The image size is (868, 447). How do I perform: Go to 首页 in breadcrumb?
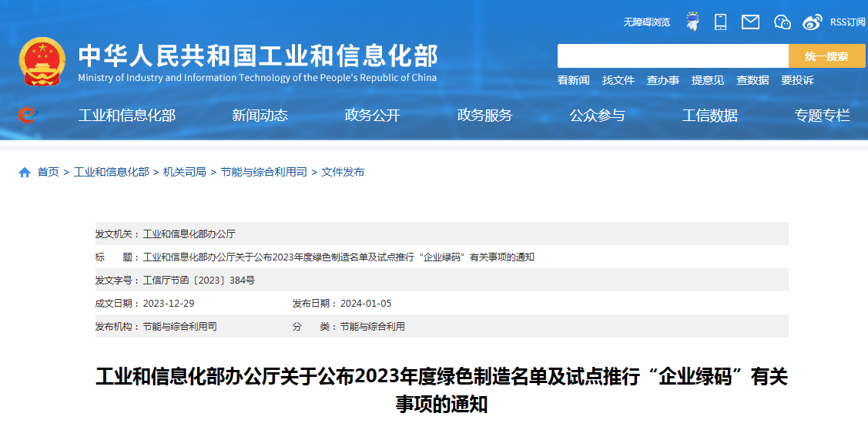click(49, 173)
